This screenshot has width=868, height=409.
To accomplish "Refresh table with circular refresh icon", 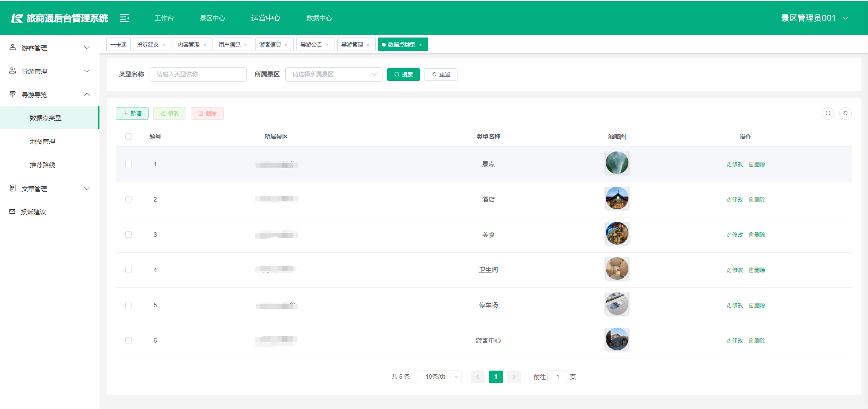I will pos(845,113).
